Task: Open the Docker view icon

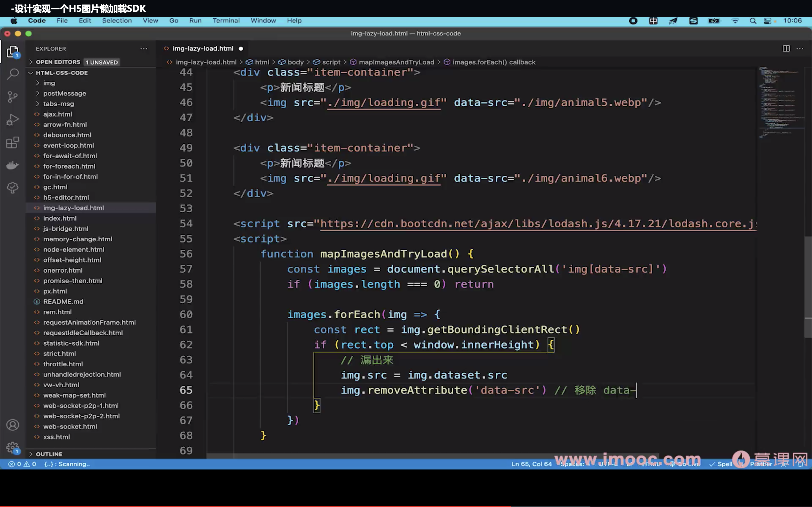Action: [13, 165]
